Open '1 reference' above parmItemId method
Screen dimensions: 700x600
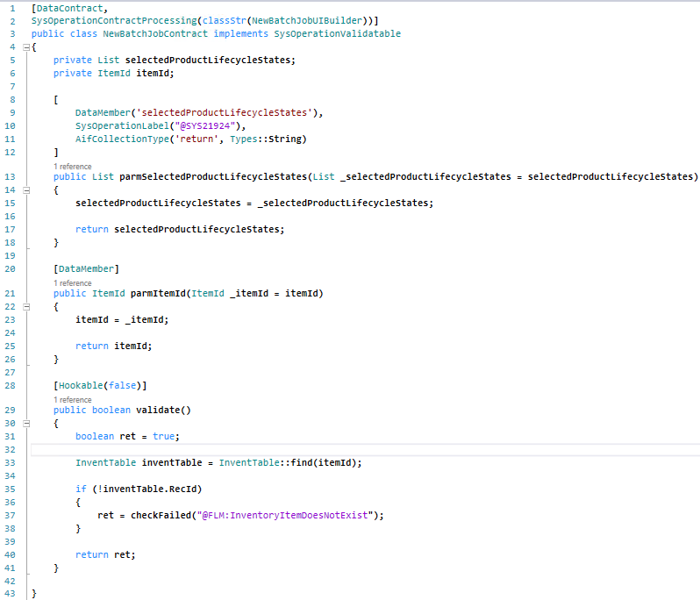click(72, 283)
